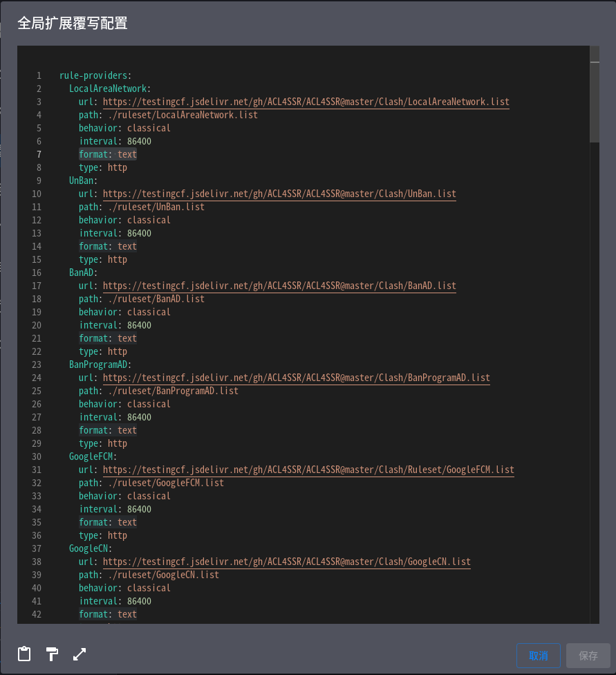Click the paste clipboard icon

(24, 654)
